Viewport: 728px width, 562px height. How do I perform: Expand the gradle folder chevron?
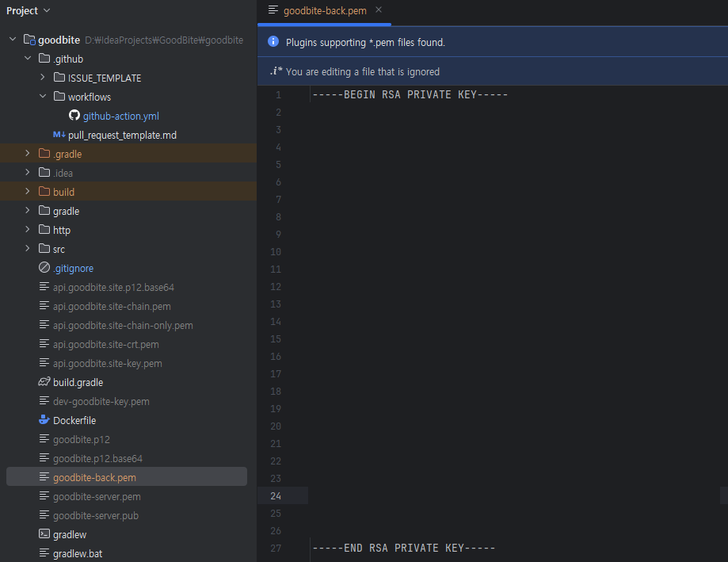tap(28, 210)
